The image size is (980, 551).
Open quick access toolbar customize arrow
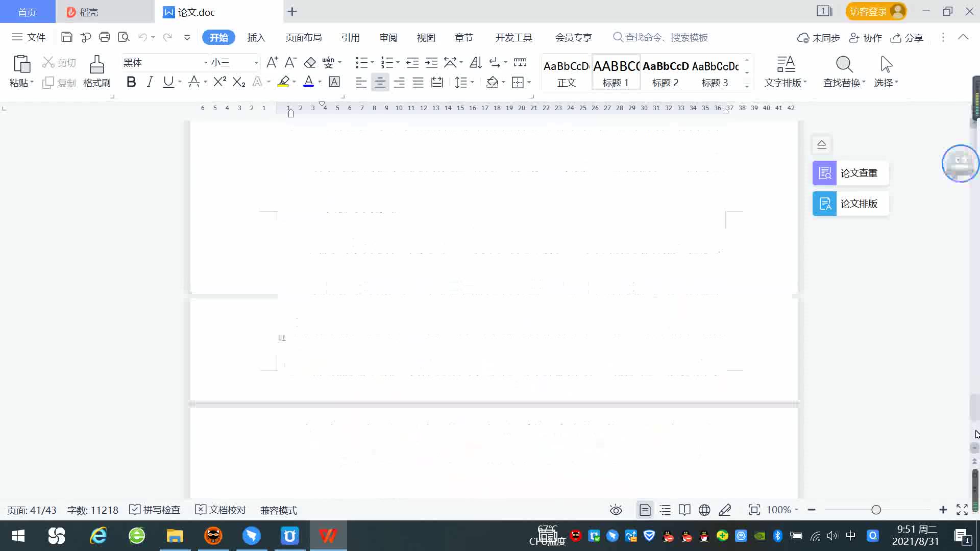[x=187, y=37]
